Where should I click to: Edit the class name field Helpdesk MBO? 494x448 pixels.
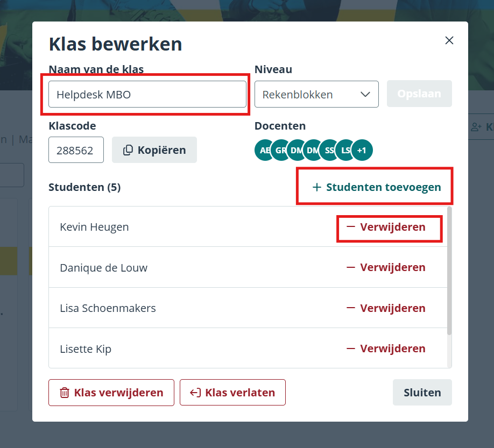147,94
